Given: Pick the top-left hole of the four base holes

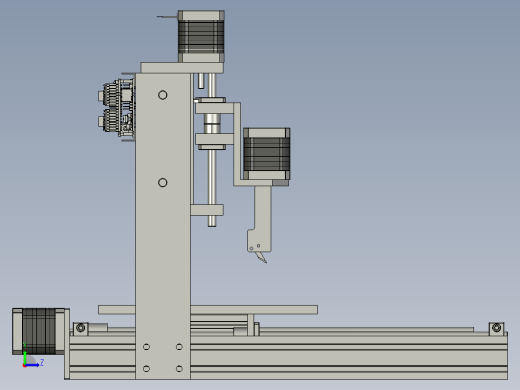Looking at the screenshot, I should [146, 347].
